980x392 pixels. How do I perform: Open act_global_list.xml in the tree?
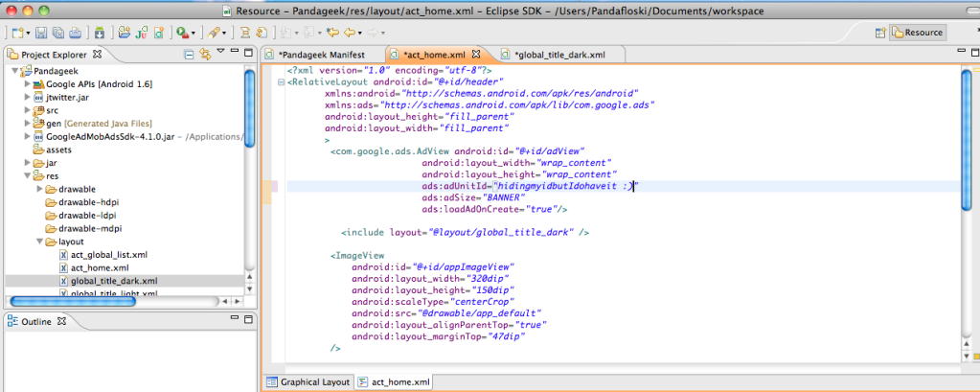click(107, 255)
